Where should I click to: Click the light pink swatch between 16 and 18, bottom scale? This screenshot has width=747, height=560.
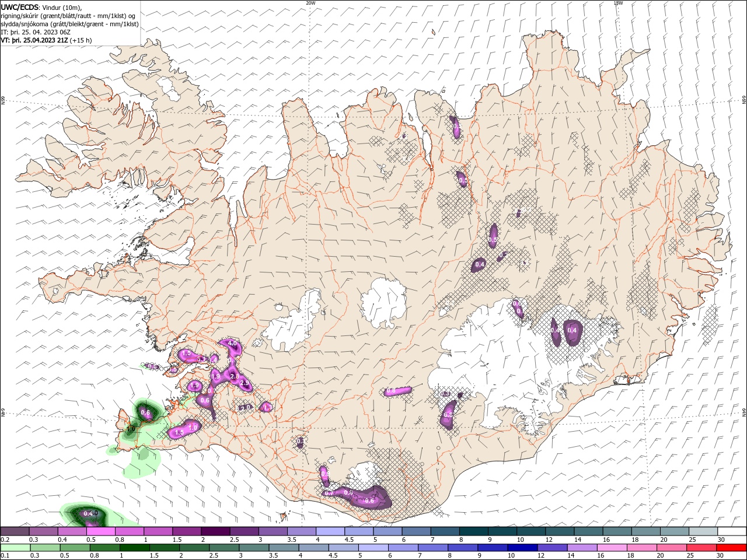click(x=612, y=548)
